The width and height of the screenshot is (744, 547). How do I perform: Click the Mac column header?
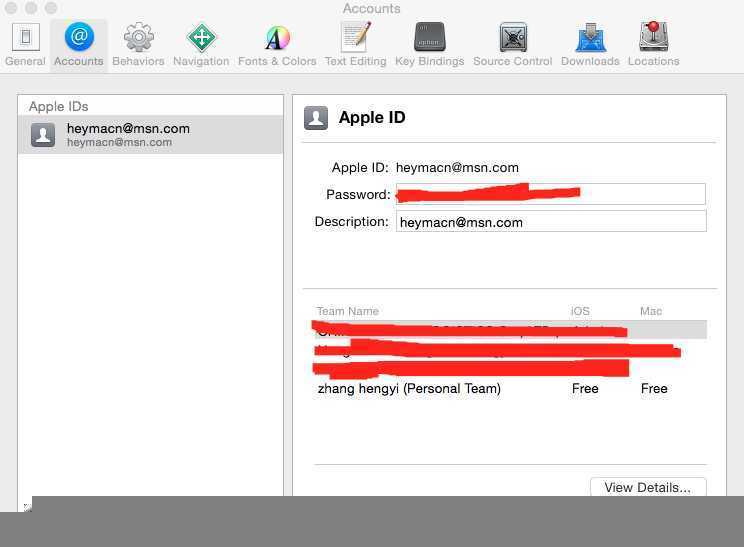(651, 311)
